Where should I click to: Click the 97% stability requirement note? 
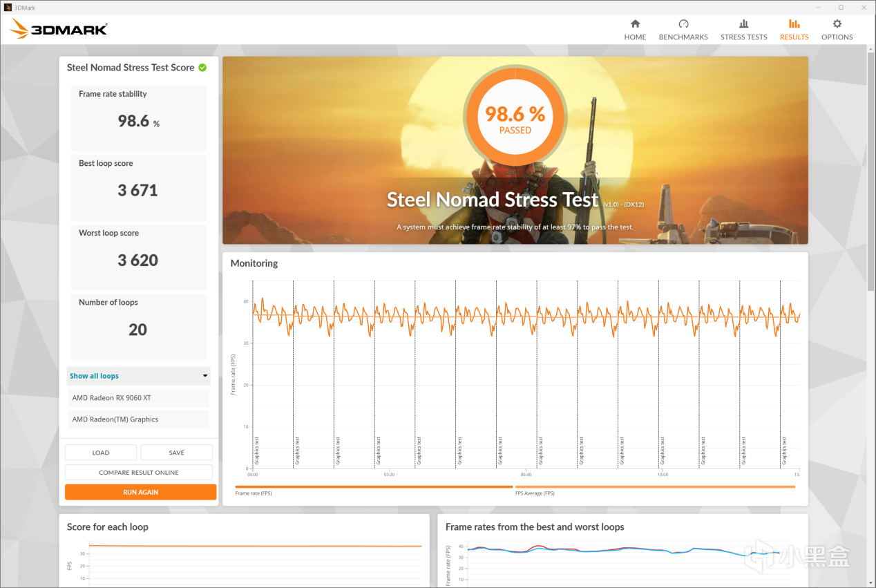click(x=515, y=227)
